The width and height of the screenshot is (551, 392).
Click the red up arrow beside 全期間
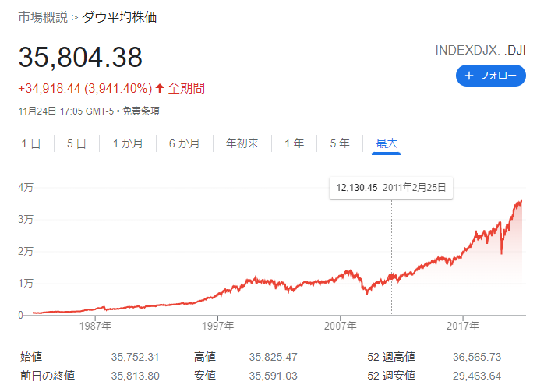[160, 88]
